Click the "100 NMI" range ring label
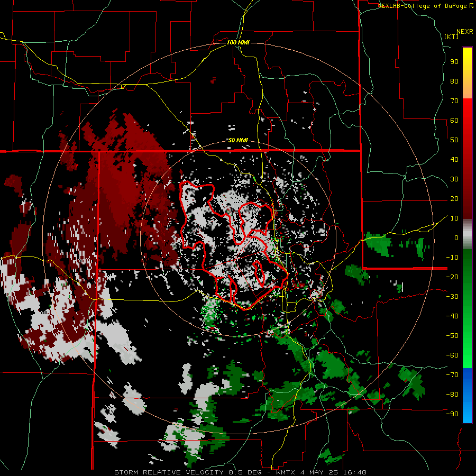The height and width of the screenshot is (476, 476). point(238,42)
